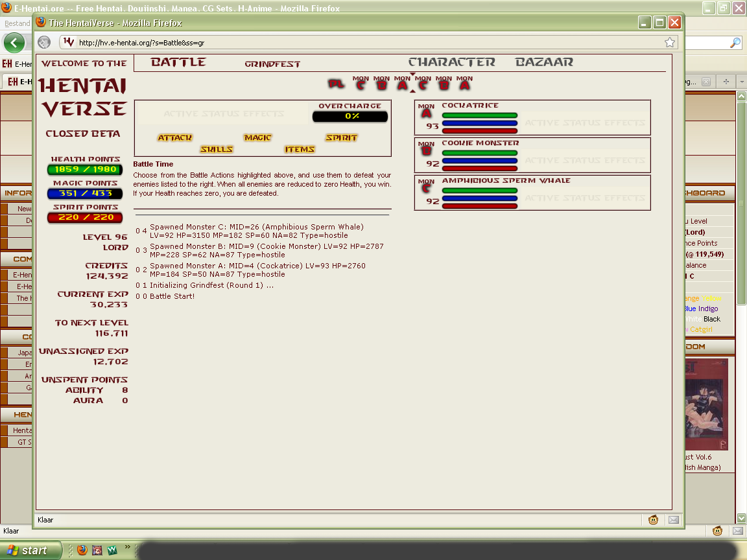Screen dimensions: 747x560
Task: Click Amphibious Sperm Whale red spirit bar
Action: pyautogui.click(x=480, y=205)
